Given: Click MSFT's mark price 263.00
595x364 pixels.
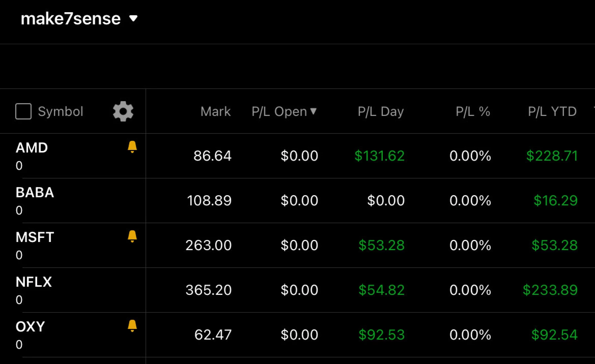Looking at the screenshot, I should tap(208, 245).
